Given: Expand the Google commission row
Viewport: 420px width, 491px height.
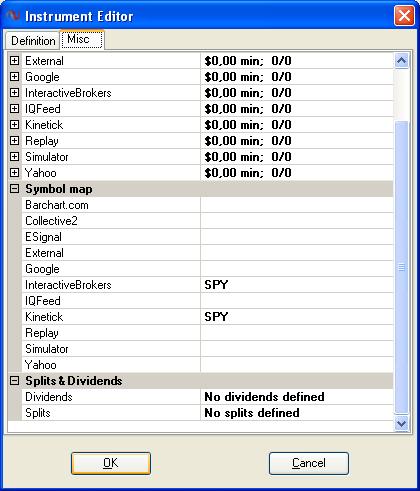Looking at the screenshot, I should (14, 77).
